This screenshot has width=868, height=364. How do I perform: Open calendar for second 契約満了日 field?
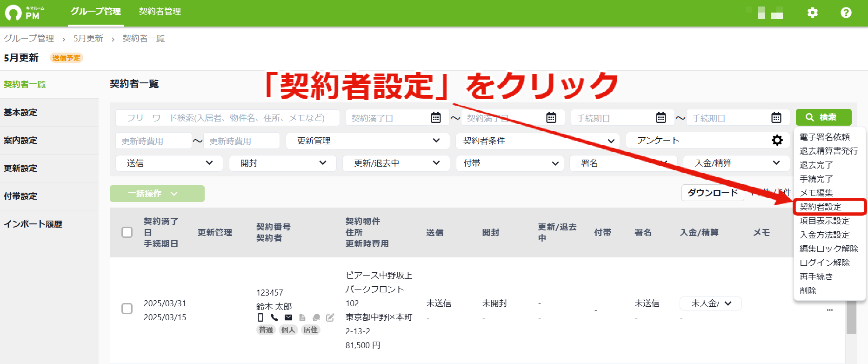tap(551, 117)
